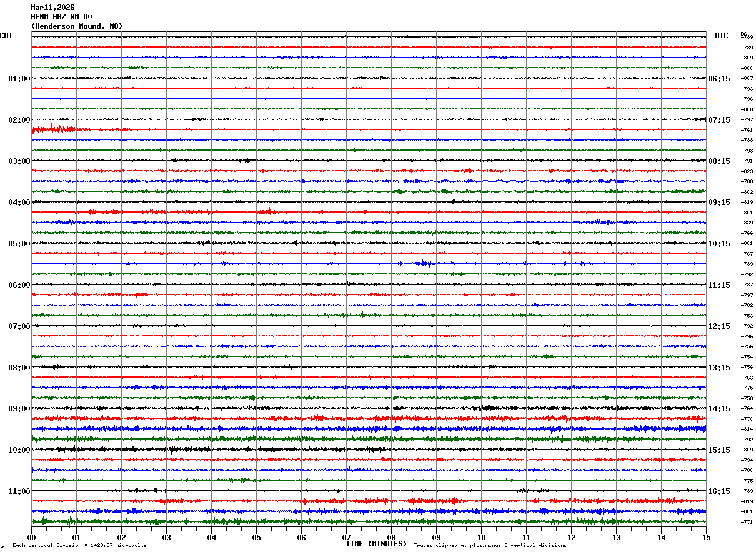Select the DC offset value -814
Screen dimensions: 756x554
(747, 430)
